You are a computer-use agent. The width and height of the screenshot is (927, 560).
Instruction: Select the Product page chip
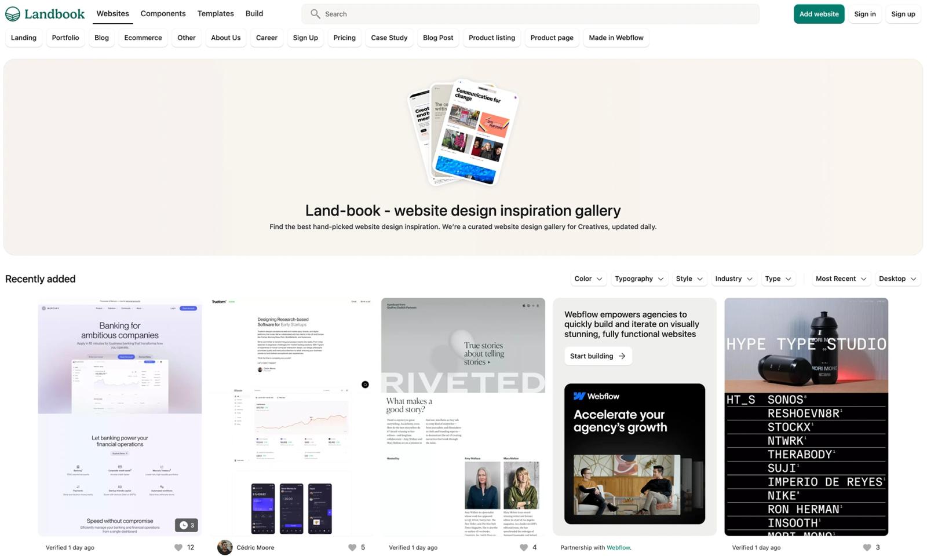(x=552, y=38)
